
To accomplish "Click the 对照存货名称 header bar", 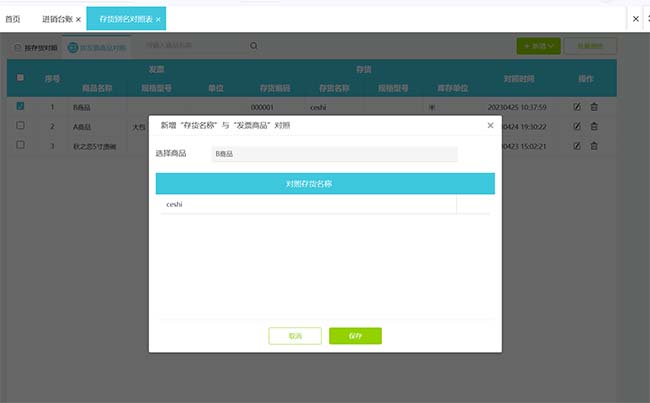I will (x=325, y=184).
